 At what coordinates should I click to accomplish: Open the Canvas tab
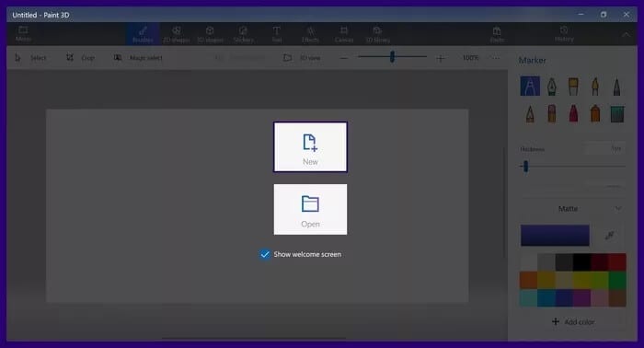[x=344, y=34]
